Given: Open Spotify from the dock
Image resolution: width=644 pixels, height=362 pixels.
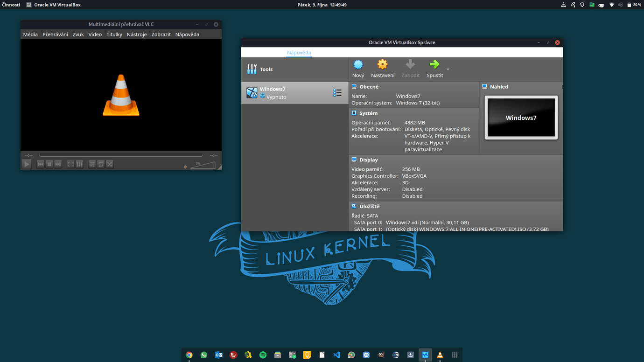Looking at the screenshot, I should pyautogui.click(x=263, y=355).
